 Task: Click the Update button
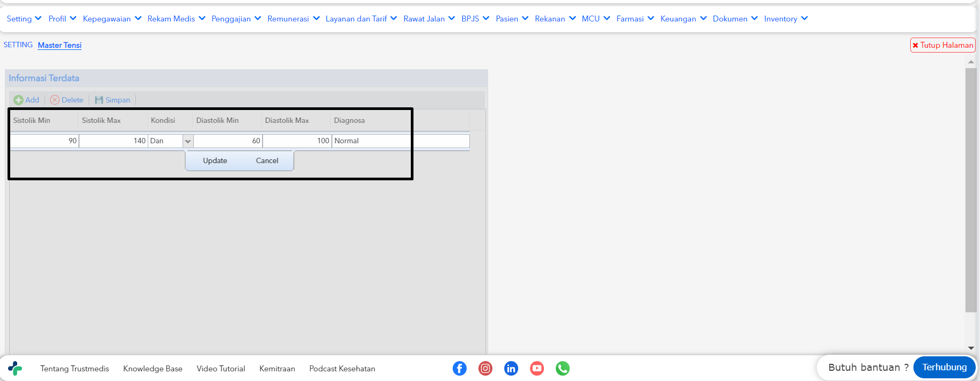pyautogui.click(x=215, y=160)
